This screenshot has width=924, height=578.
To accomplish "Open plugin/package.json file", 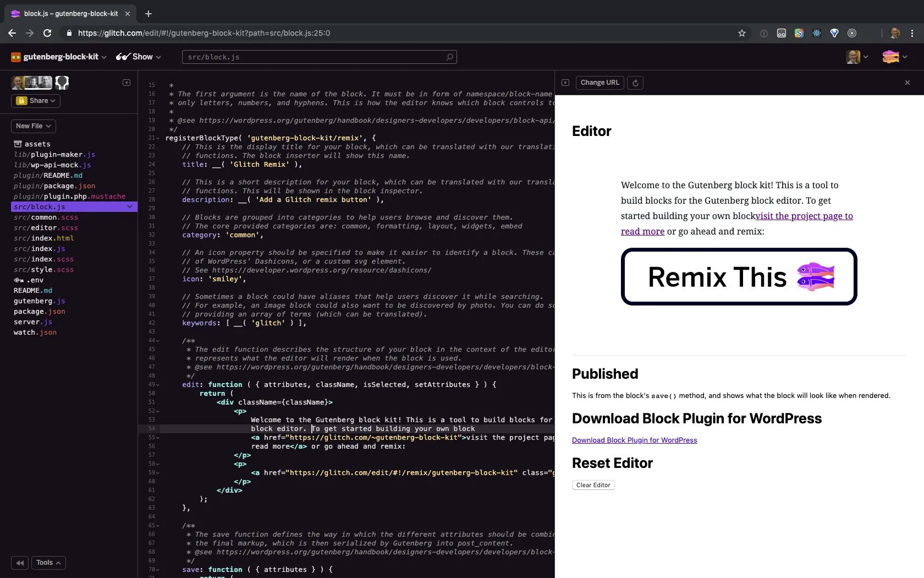I will tap(54, 186).
